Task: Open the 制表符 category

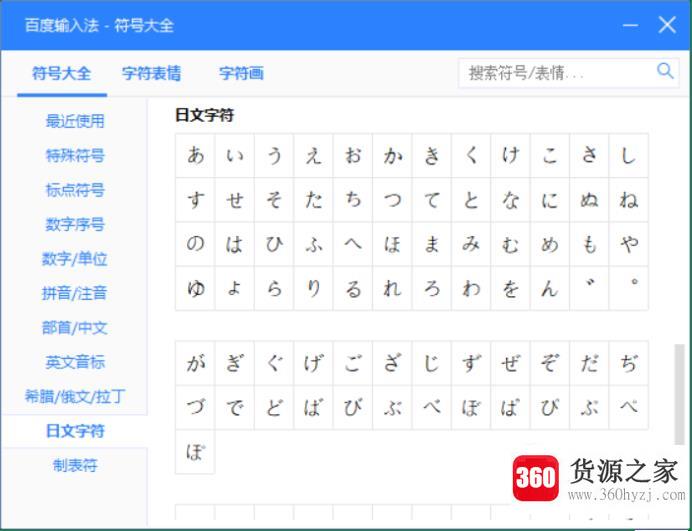Action: point(75,465)
